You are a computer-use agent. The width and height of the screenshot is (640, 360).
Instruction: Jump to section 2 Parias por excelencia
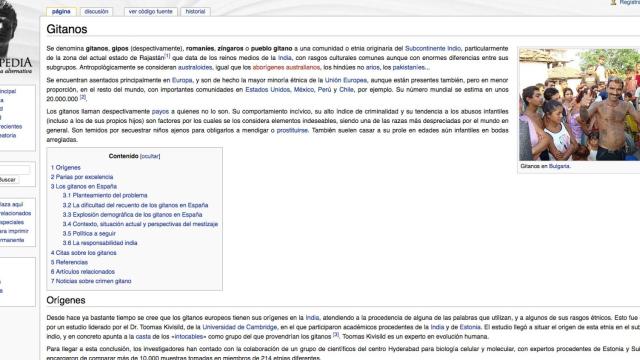click(82, 177)
